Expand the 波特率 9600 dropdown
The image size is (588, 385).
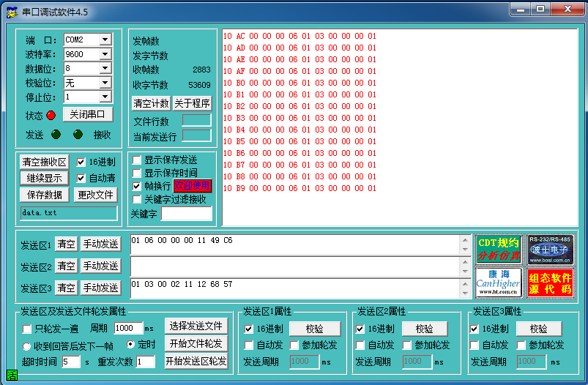(105, 54)
